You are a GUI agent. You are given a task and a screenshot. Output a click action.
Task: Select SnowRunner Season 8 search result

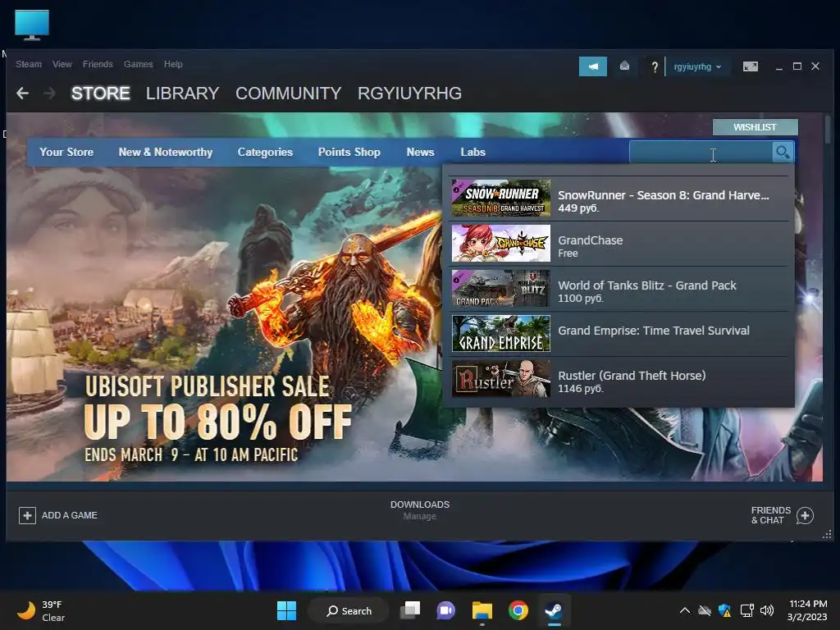tap(619, 199)
